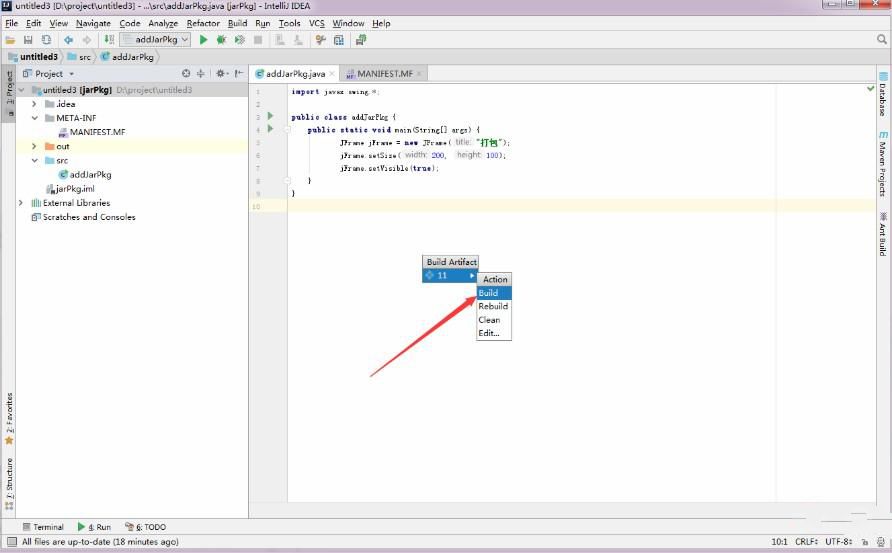Viewport: 892px width, 553px height.
Task: Click the run gutter arrow beside the main method
Action: click(270, 129)
